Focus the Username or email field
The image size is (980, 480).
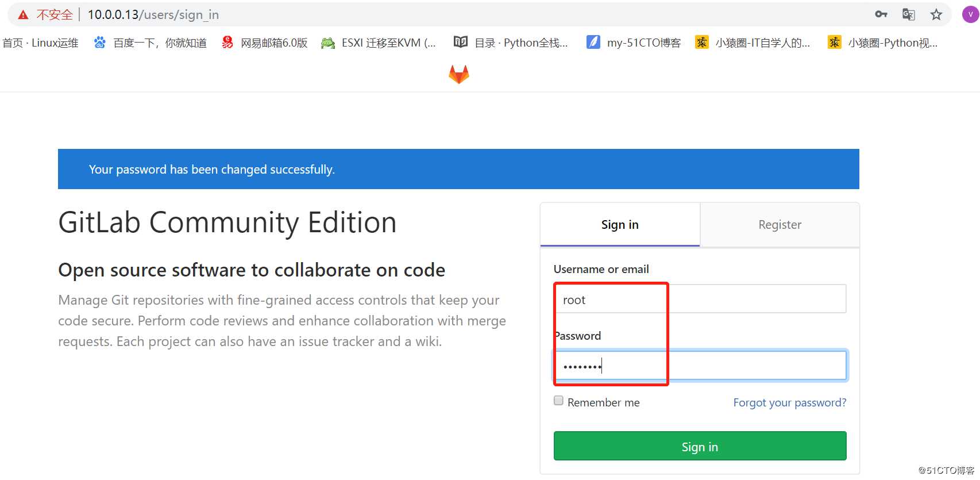pyautogui.click(x=700, y=299)
